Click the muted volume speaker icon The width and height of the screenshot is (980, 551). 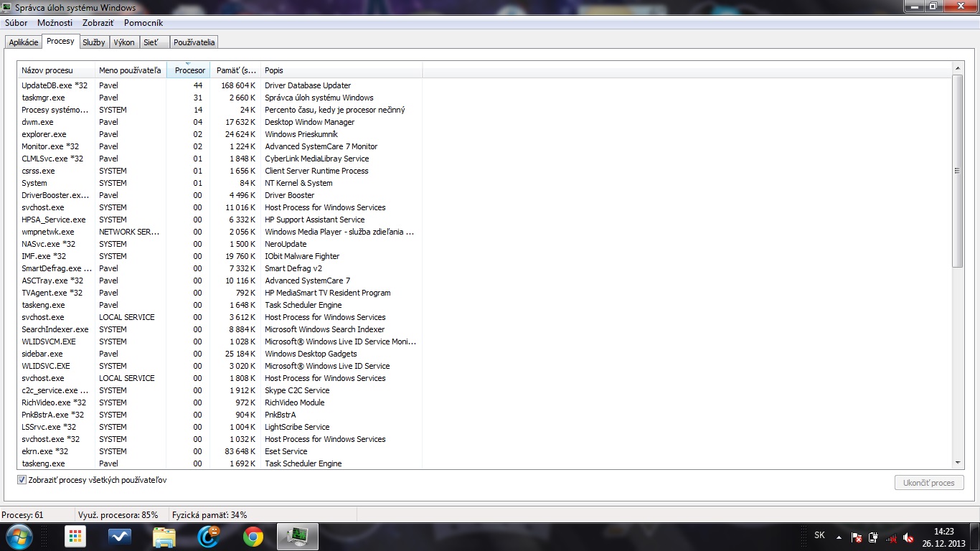(908, 537)
